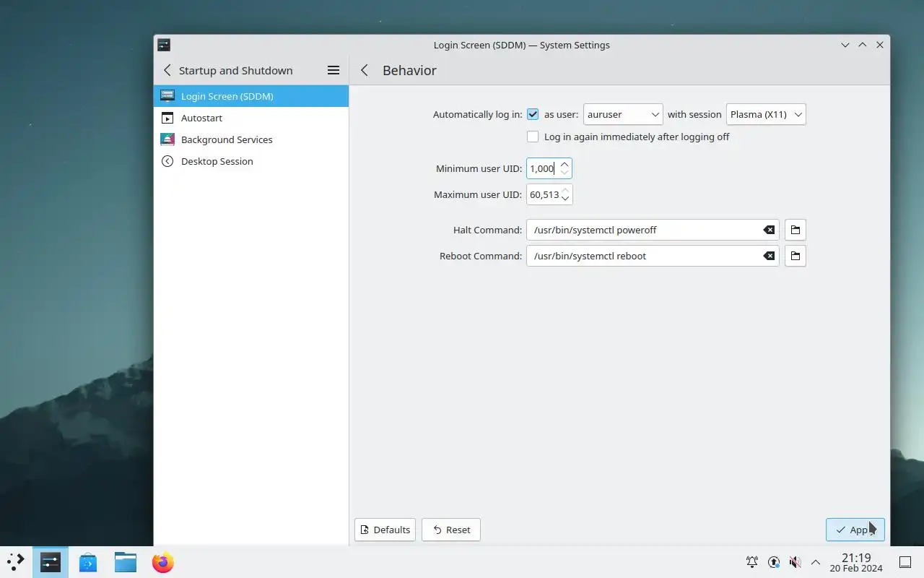Image resolution: width=924 pixels, height=578 pixels.
Task: Open the Autostart settings page
Action: click(x=251, y=118)
